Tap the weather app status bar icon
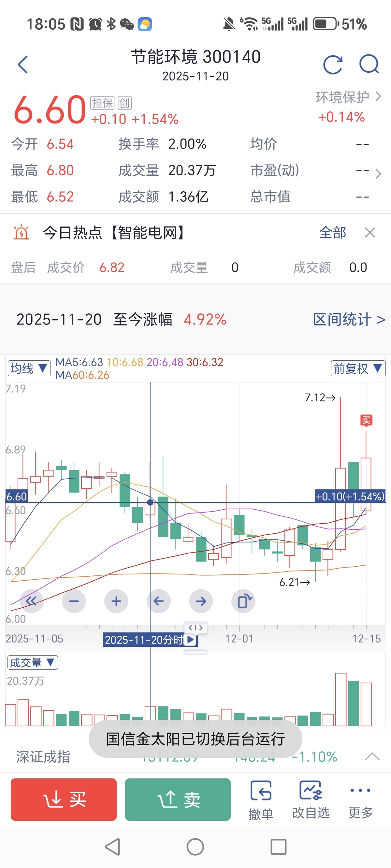The image size is (391, 868). (145, 24)
